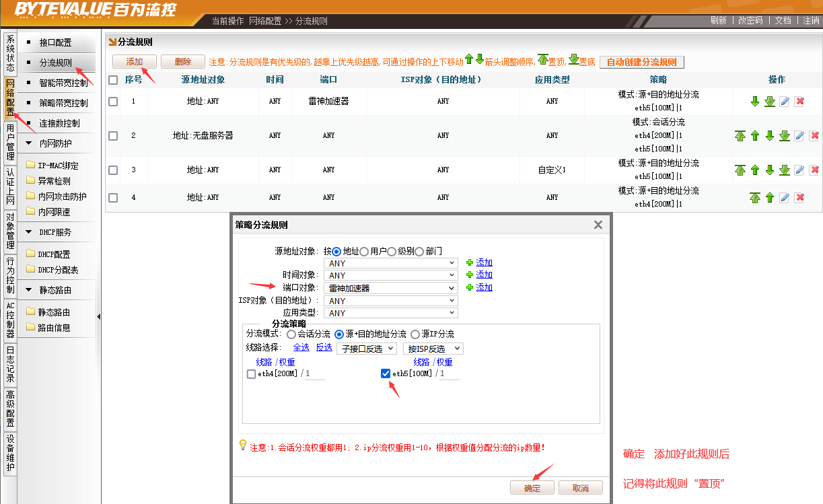Choose 会话分流 mode
The height and width of the screenshot is (504, 823).
pyautogui.click(x=291, y=334)
